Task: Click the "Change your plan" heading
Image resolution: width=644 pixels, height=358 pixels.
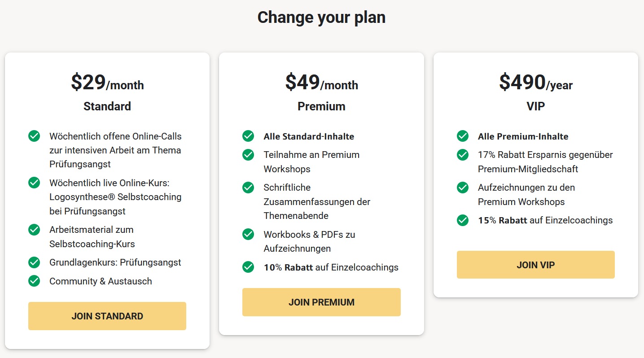Action: click(x=321, y=17)
